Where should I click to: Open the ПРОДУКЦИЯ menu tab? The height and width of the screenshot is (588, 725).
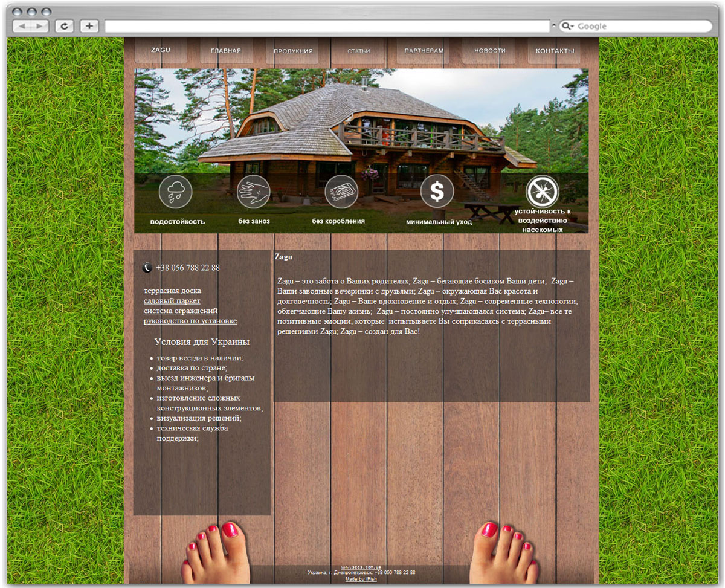(292, 51)
